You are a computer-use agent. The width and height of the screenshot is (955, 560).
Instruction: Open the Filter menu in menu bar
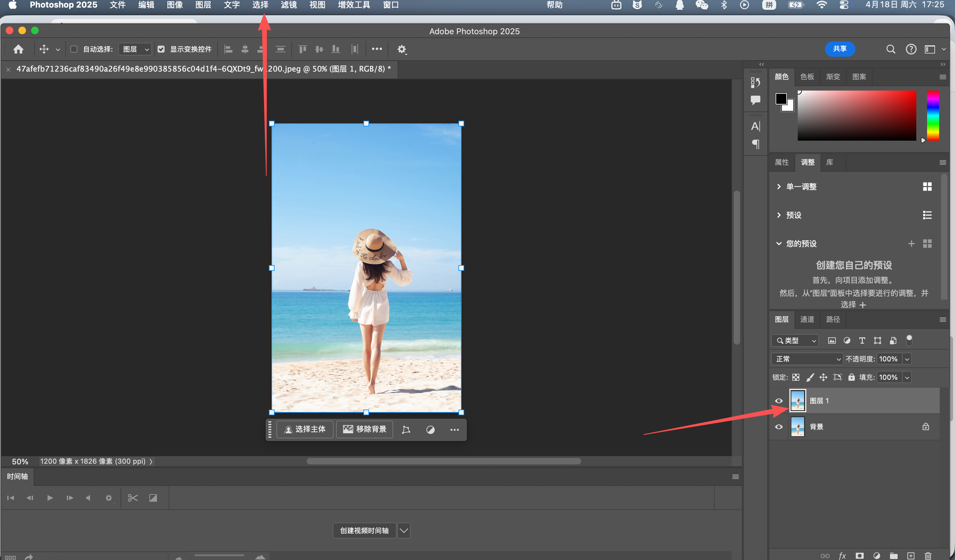pos(289,5)
